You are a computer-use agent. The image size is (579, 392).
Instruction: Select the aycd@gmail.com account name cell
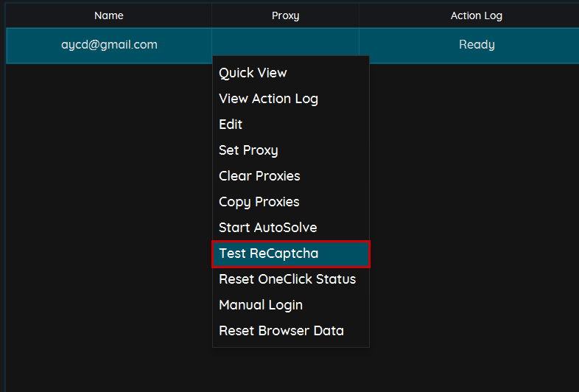coord(109,45)
